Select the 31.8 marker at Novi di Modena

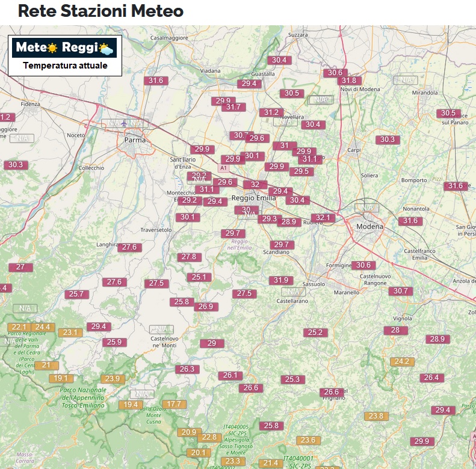(x=348, y=81)
